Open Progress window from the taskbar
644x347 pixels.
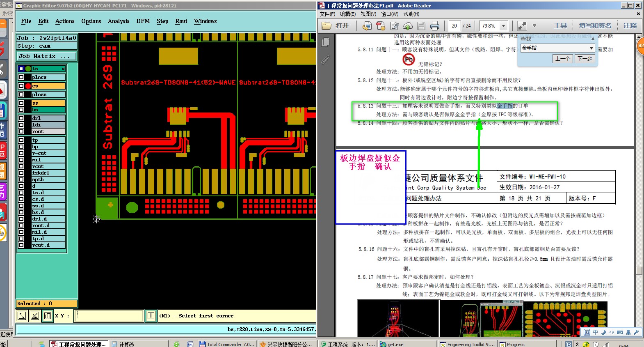[x=528, y=344]
